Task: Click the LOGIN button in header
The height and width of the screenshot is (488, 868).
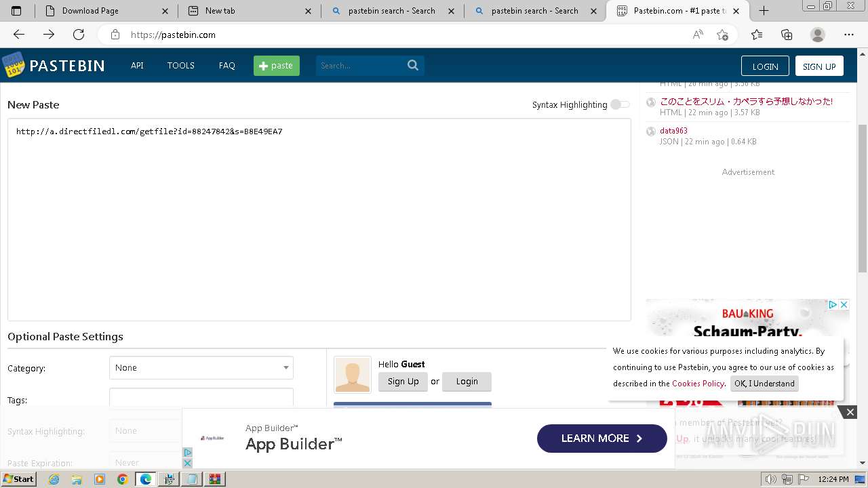Action: tap(765, 66)
